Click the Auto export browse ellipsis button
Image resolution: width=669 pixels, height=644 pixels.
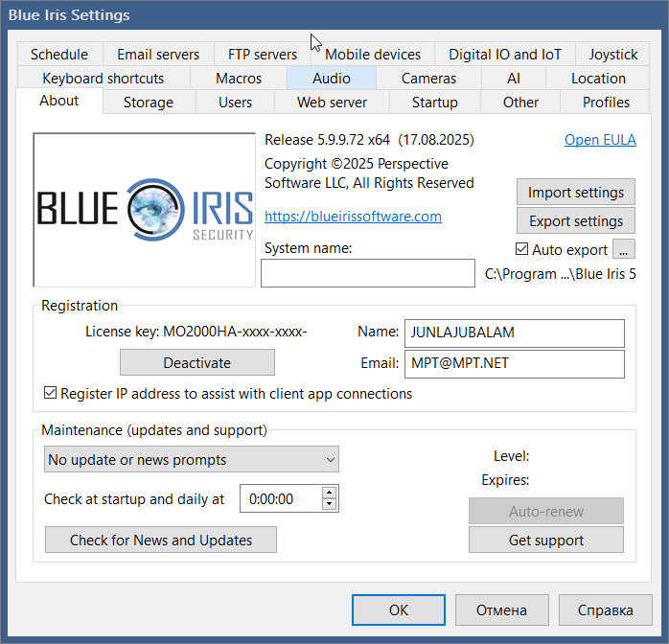[x=623, y=249]
